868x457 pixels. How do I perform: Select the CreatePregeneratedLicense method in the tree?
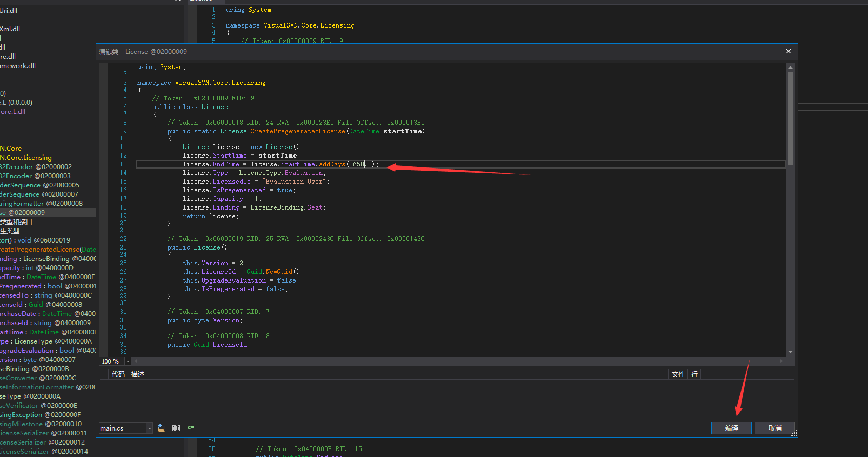48,250
